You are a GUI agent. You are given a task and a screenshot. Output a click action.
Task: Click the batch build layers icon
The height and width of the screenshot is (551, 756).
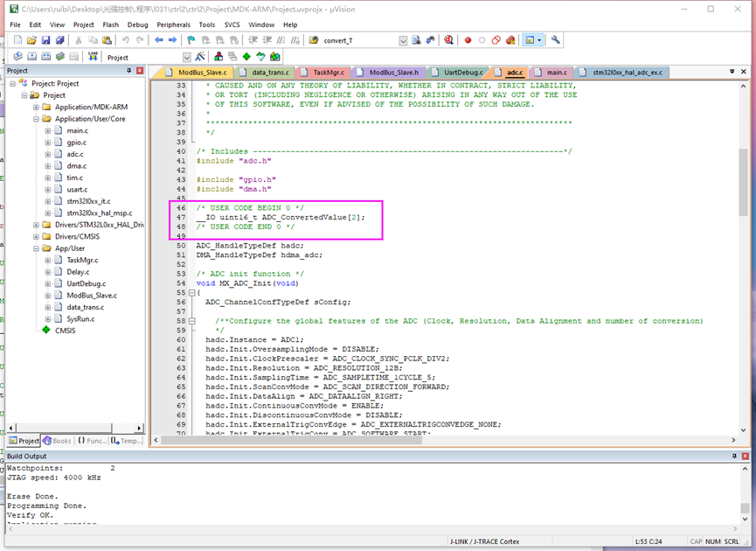(x=59, y=57)
